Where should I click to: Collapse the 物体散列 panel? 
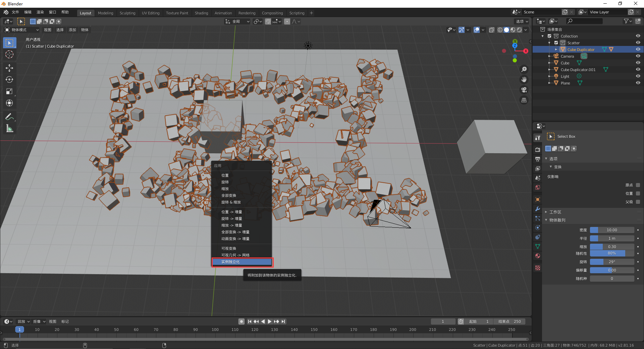coord(557,220)
